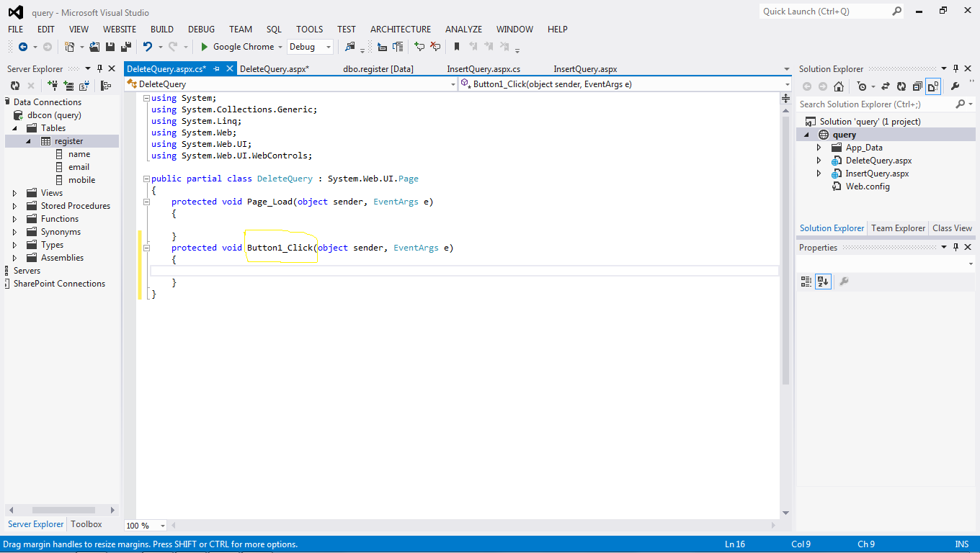This screenshot has width=980, height=553.
Task: Click the Connect to Database icon in Server Explorer
Action: (x=53, y=86)
